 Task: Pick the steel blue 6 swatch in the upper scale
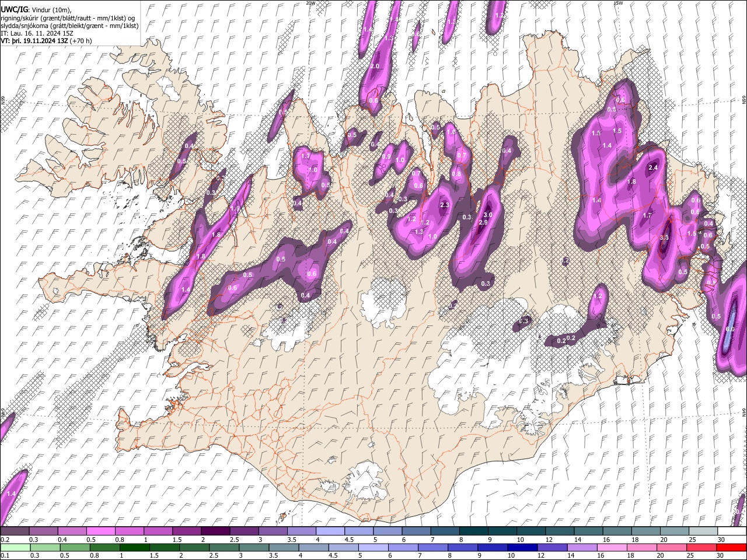point(415,531)
